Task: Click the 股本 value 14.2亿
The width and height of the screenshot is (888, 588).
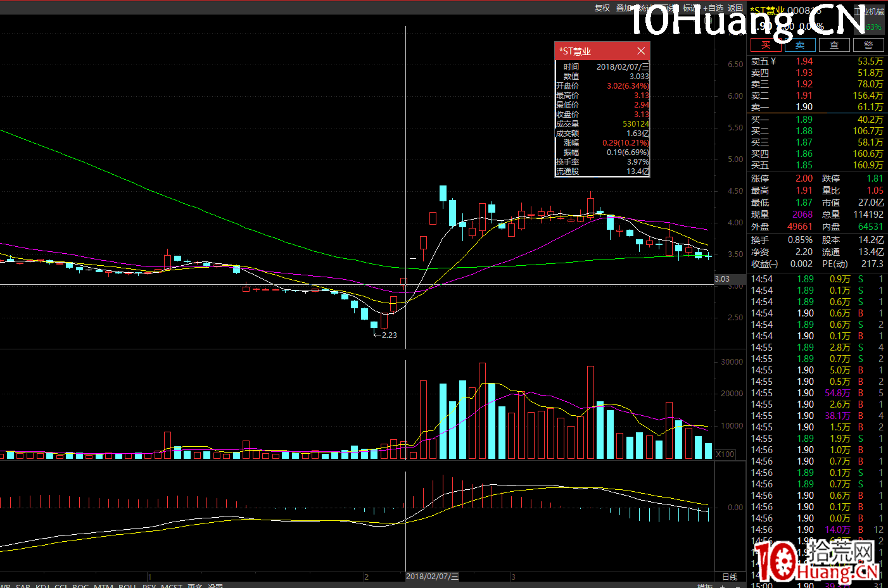Action: [871, 240]
